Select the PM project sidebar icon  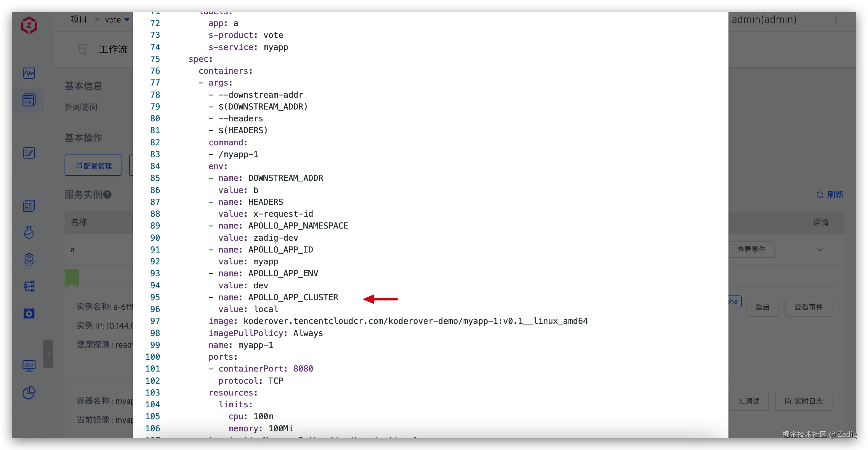tap(29, 100)
